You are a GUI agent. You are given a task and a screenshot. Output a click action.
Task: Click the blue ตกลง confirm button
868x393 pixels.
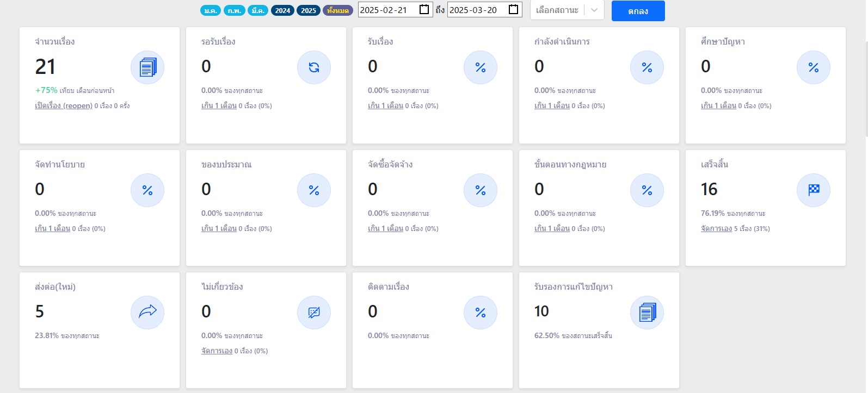coord(638,11)
